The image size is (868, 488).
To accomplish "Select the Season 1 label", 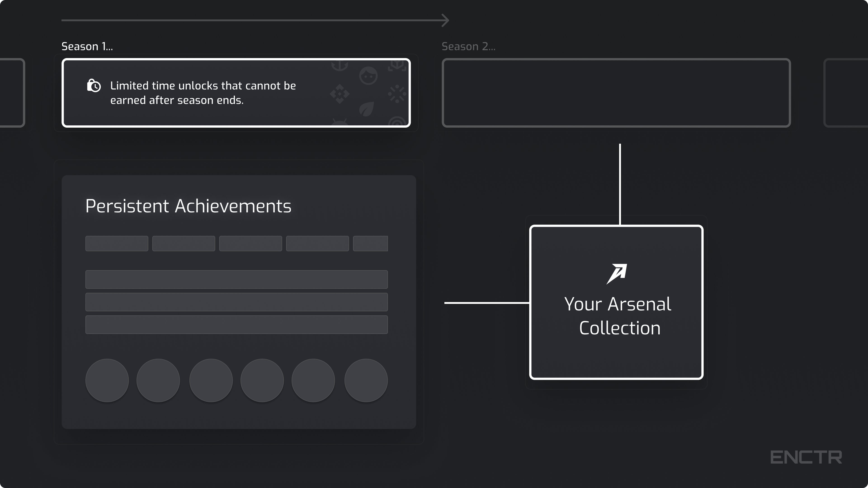I will pyautogui.click(x=87, y=47).
